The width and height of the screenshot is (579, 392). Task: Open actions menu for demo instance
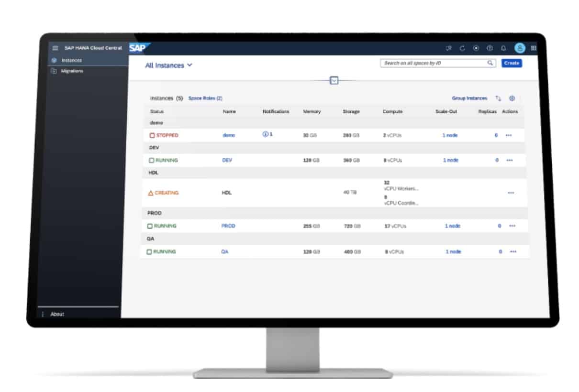coord(509,135)
